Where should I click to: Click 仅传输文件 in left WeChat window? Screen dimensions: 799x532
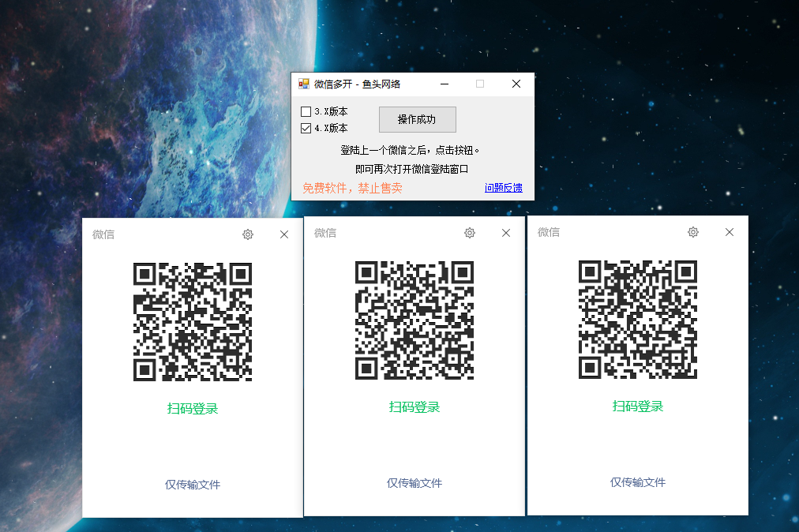point(193,485)
